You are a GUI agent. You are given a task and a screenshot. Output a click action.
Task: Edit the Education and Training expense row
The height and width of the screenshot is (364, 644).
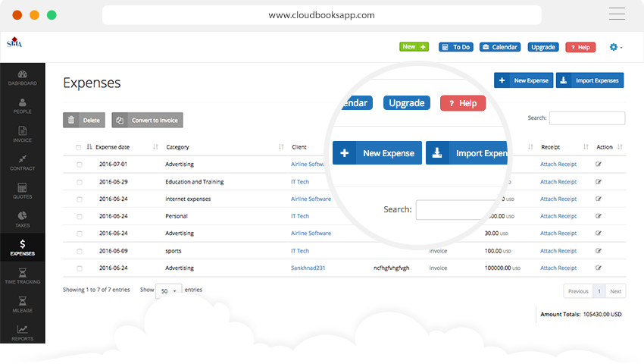pyautogui.click(x=599, y=182)
